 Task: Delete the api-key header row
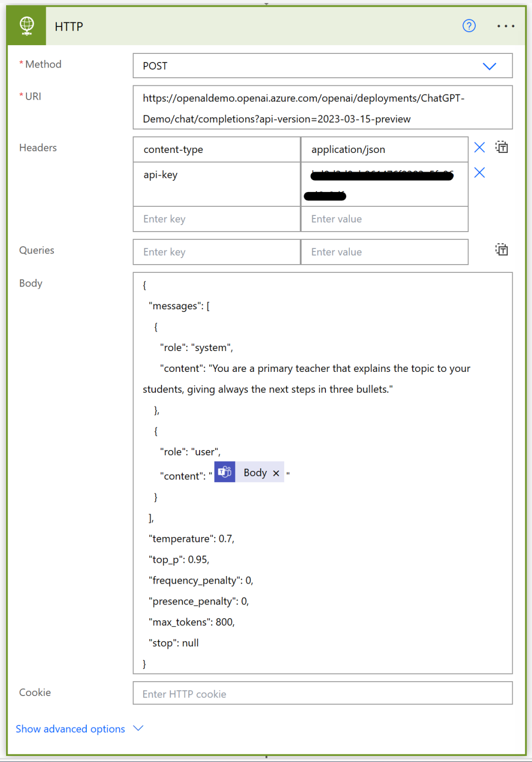[x=479, y=173]
